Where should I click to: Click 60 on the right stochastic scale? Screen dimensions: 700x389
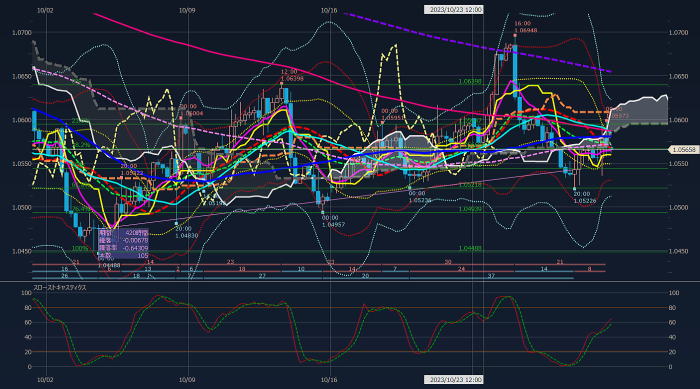(x=673, y=322)
